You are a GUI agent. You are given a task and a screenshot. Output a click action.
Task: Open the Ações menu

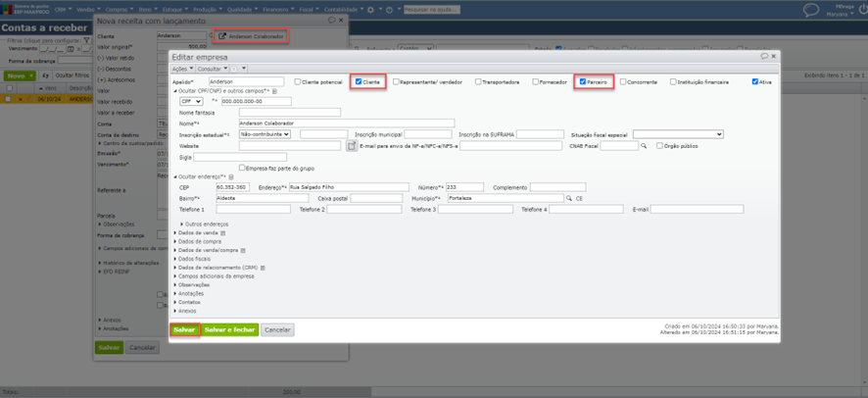(182, 69)
